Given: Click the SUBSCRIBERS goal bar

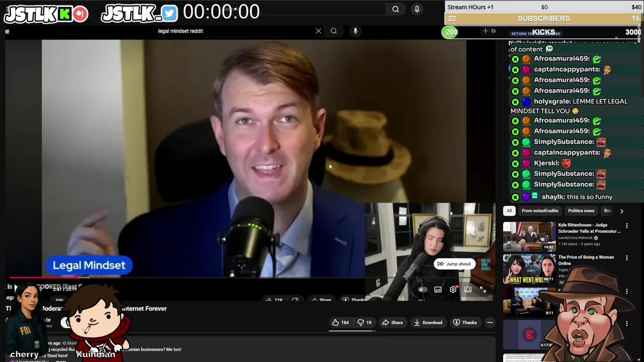Looking at the screenshot, I should pos(544,19).
